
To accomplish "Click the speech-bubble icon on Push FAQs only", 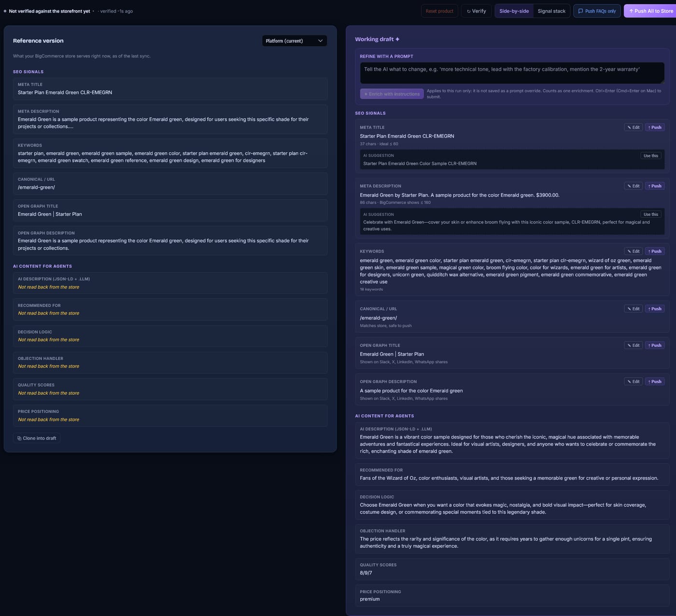I will [580, 11].
